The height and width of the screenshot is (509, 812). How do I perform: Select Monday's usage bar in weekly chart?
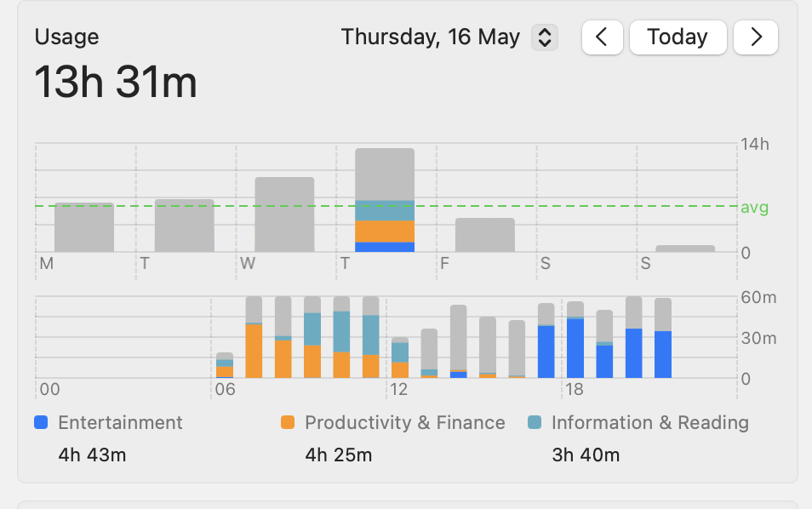click(x=84, y=227)
